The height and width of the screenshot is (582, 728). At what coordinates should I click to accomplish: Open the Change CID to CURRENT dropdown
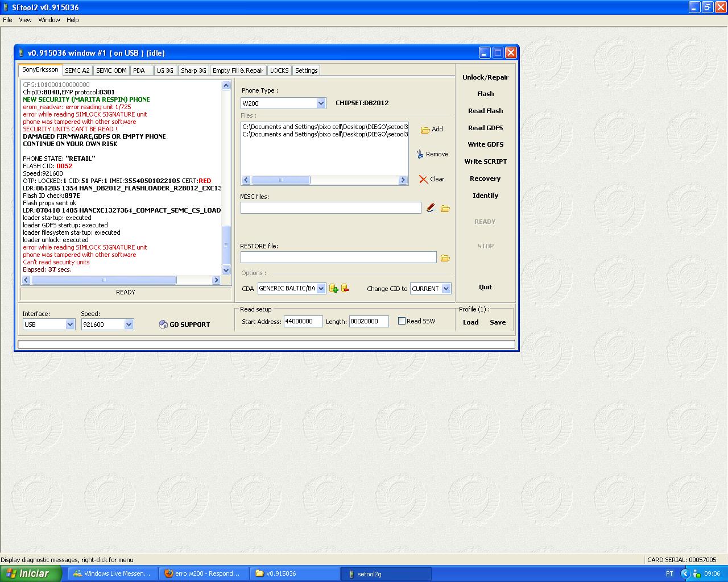click(x=446, y=289)
